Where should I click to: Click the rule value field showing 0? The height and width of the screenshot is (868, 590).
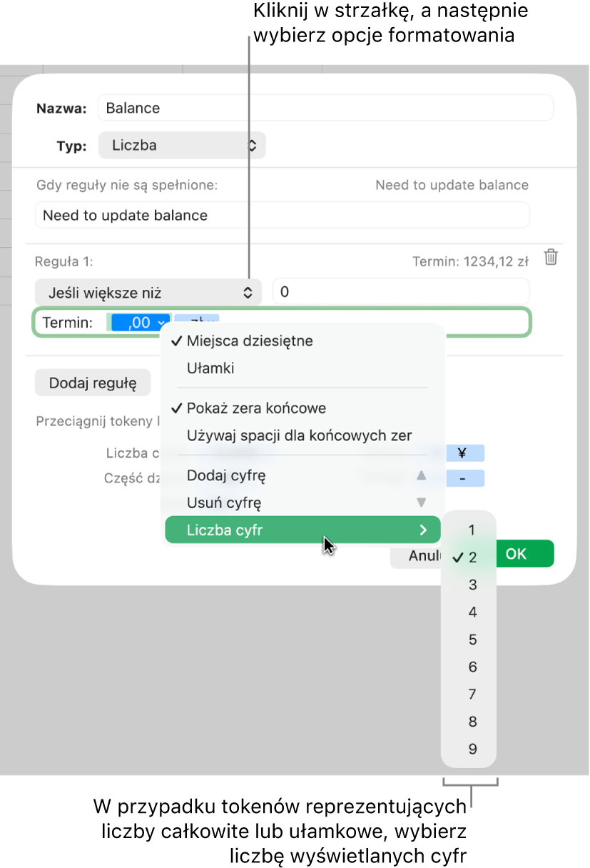401,292
